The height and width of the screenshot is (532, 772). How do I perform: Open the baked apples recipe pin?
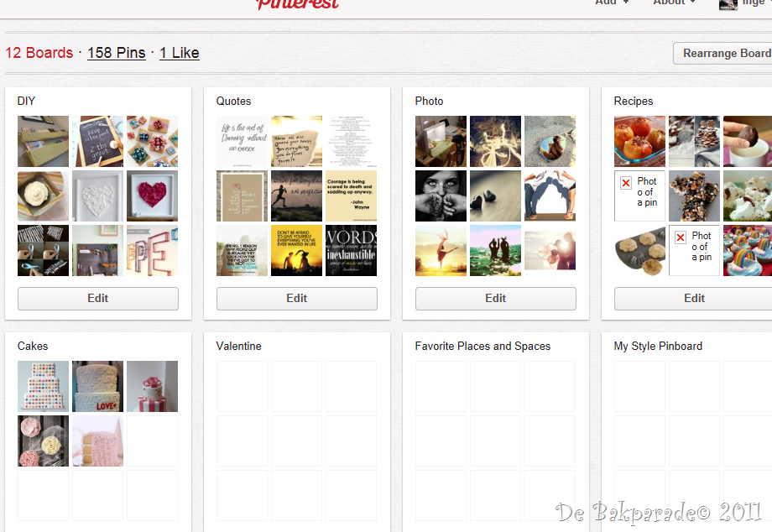(640, 141)
